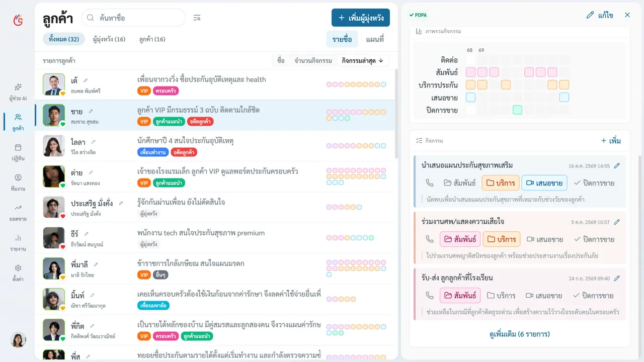Sort the customer list by จำนวนกิจกรรม
This screenshot has width=644, height=362.
pyautogui.click(x=313, y=60)
